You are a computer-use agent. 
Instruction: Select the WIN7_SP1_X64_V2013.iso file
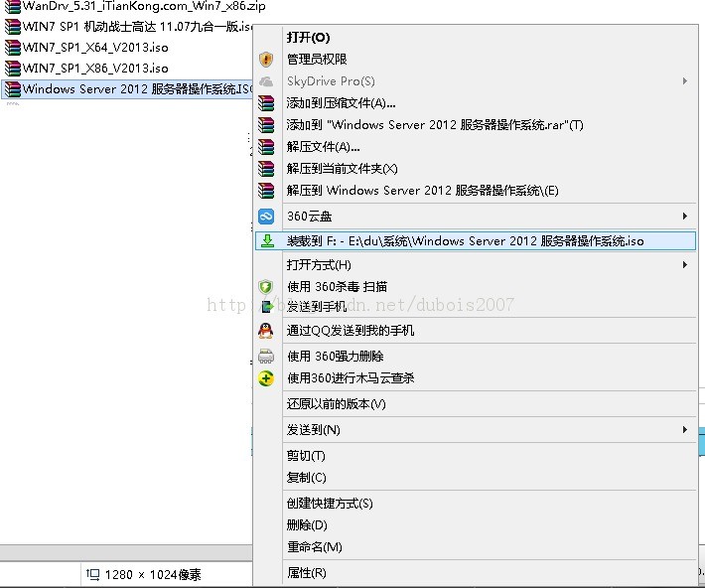click(95, 47)
